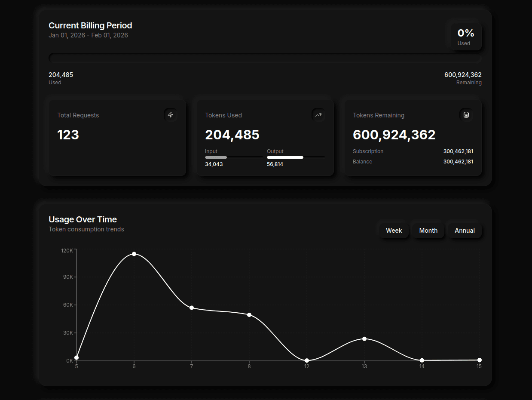Click the chart data point at day 7
532x400 pixels.
[x=192, y=308]
